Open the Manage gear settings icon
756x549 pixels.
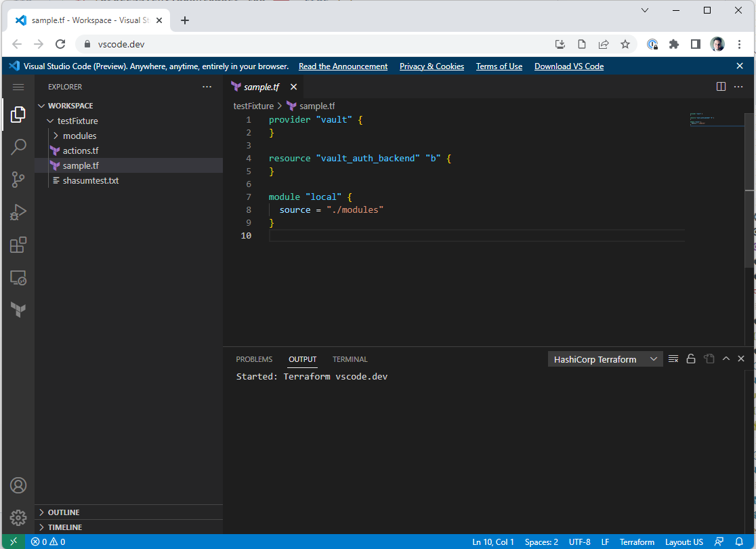(x=18, y=518)
